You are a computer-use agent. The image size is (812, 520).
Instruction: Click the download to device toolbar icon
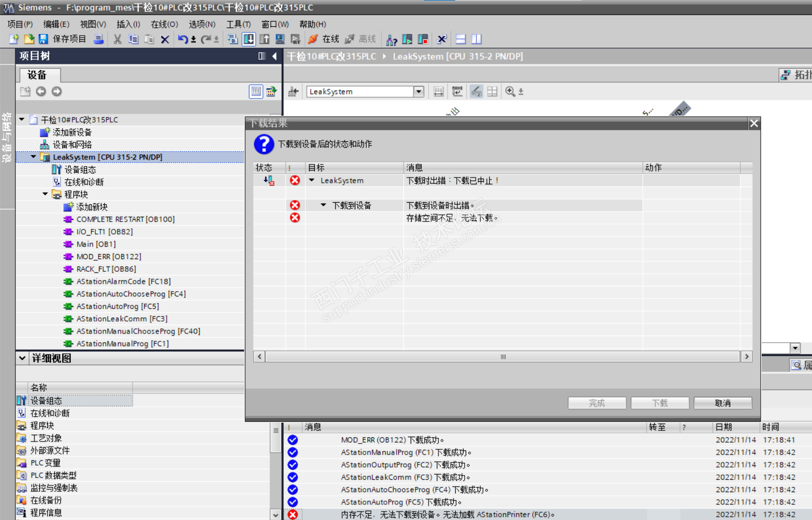(x=249, y=39)
